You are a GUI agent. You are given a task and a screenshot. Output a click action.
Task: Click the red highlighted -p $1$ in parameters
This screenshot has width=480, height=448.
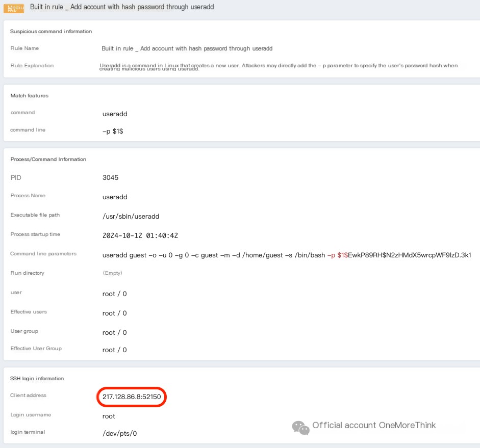pos(337,255)
